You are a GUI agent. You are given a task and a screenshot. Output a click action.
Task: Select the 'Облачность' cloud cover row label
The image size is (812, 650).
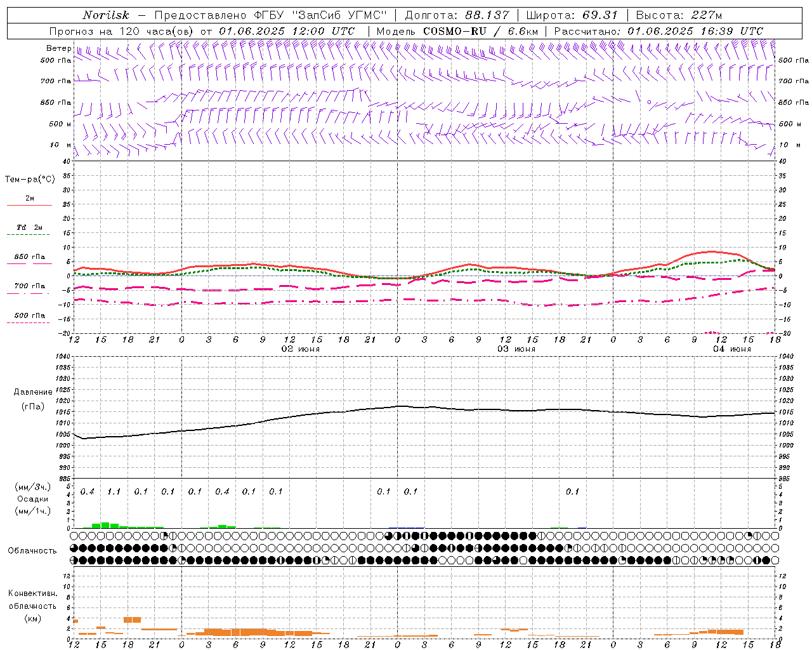coord(32,550)
